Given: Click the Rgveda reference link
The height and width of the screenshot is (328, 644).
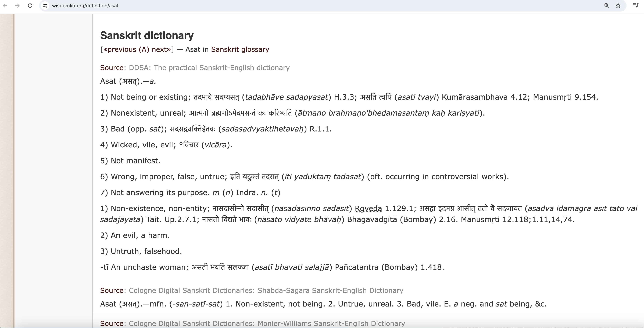Looking at the screenshot, I should (368, 209).
